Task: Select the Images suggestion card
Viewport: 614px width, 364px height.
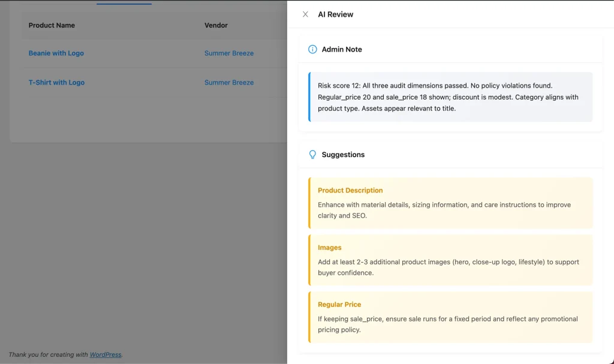Action: (x=450, y=260)
